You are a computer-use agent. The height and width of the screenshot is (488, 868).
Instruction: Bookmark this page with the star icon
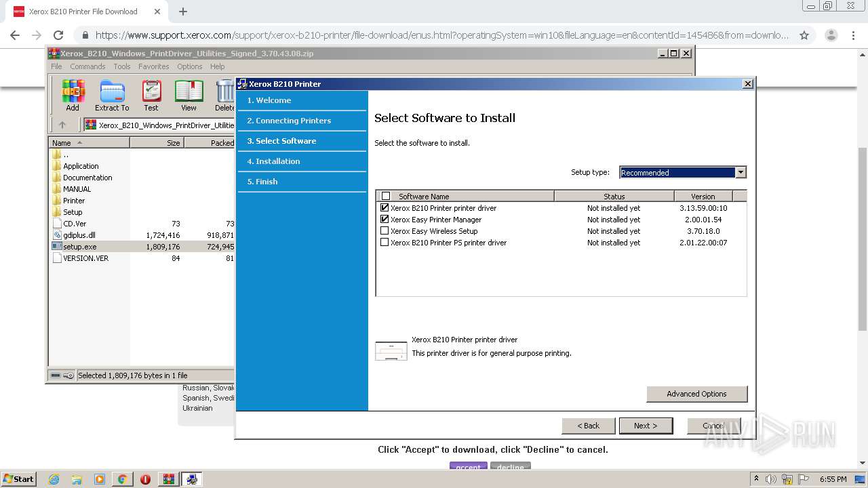click(x=804, y=35)
